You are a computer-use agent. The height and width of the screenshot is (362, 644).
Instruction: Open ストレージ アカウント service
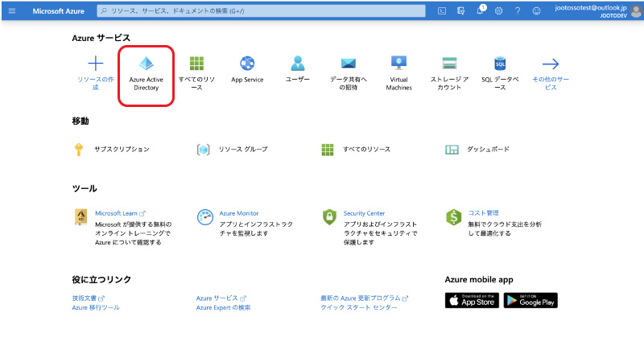(x=449, y=64)
